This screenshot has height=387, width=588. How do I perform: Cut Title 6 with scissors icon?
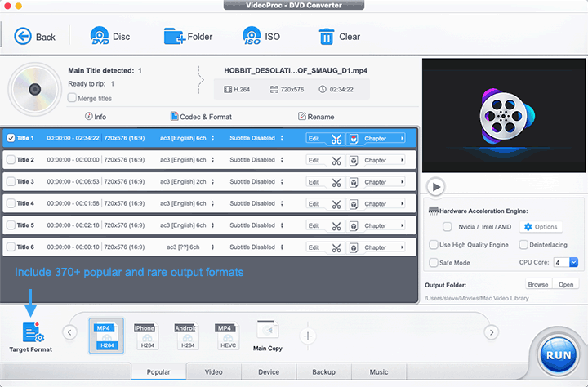[x=336, y=247]
